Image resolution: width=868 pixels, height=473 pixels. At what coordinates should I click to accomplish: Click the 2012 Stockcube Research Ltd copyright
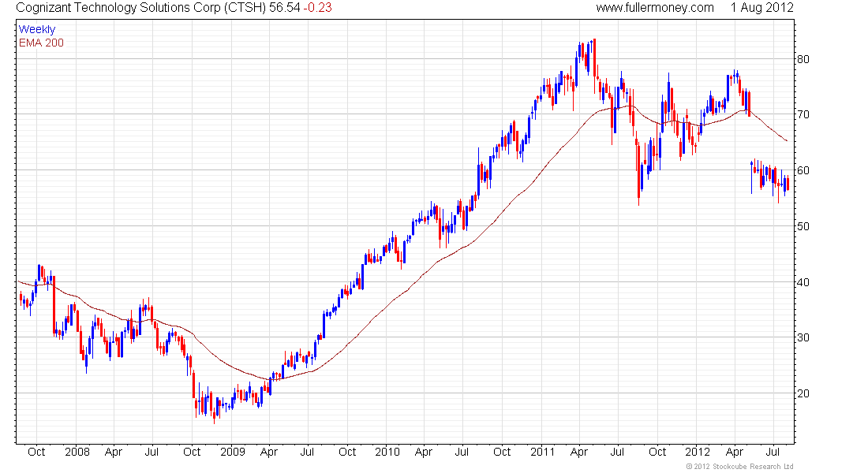[x=739, y=467]
